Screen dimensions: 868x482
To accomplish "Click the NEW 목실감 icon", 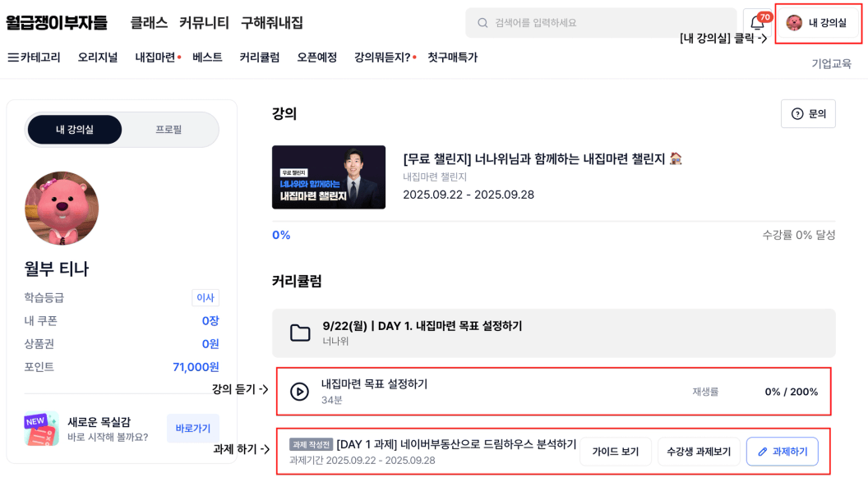I will pyautogui.click(x=42, y=429).
